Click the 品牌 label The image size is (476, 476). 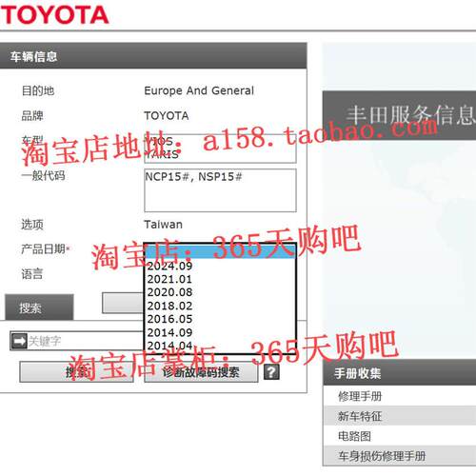click(x=31, y=115)
